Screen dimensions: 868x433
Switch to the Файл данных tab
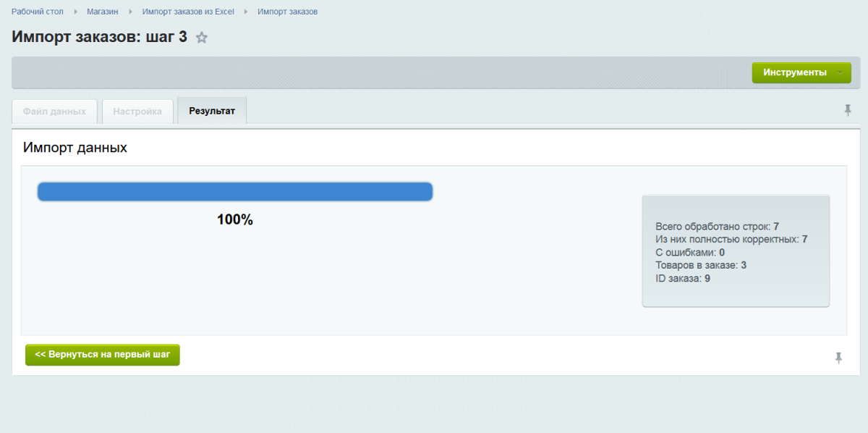click(54, 112)
